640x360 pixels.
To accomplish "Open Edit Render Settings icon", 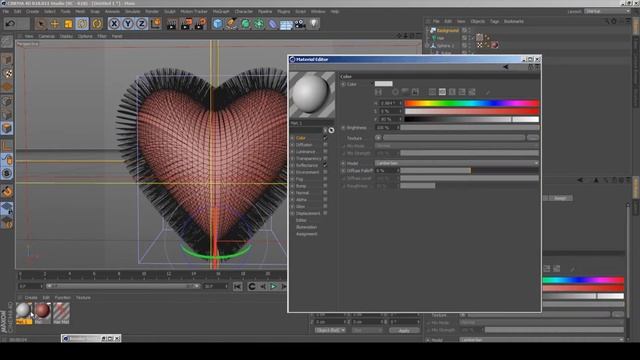I will point(200,24).
